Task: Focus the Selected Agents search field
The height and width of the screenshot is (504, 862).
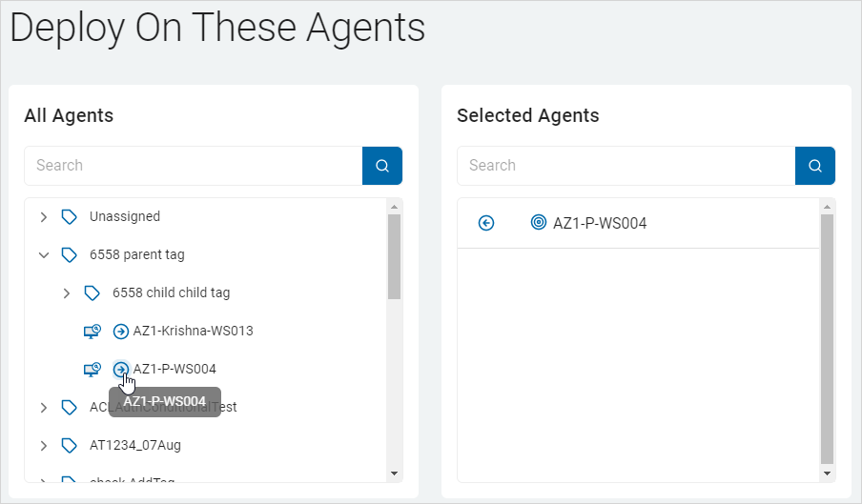Action: coord(626,166)
